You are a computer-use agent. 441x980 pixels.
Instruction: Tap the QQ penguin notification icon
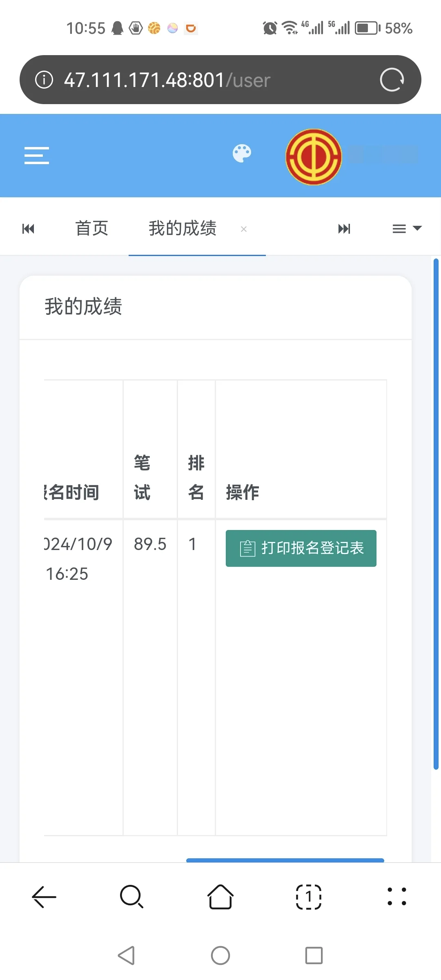tap(118, 28)
